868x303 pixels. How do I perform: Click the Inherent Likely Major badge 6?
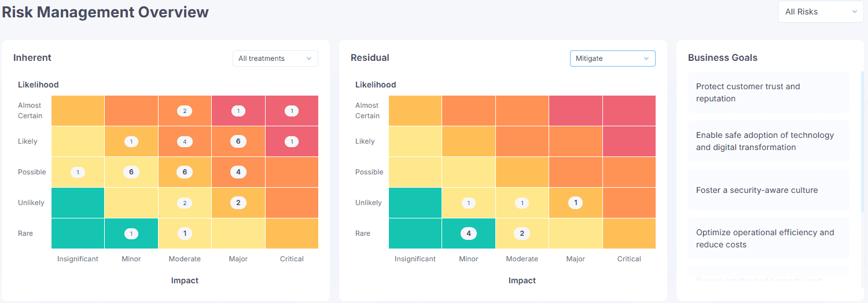tap(238, 141)
